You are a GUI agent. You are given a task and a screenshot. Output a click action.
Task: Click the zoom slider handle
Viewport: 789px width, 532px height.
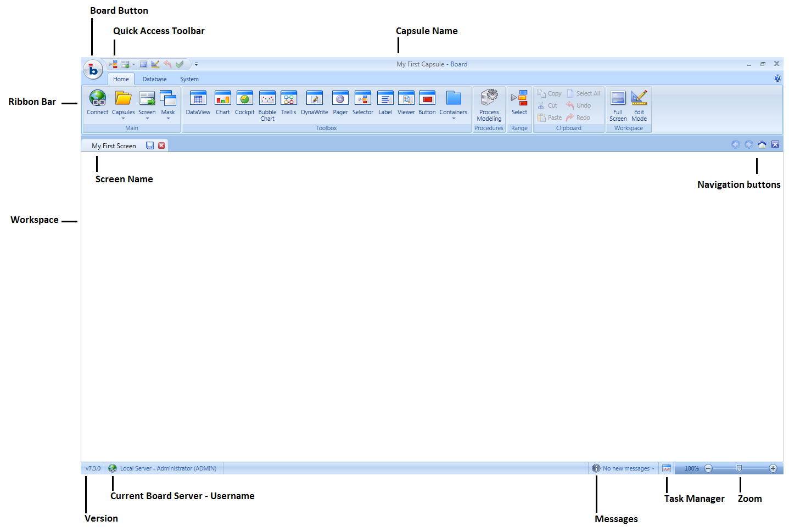coord(739,468)
